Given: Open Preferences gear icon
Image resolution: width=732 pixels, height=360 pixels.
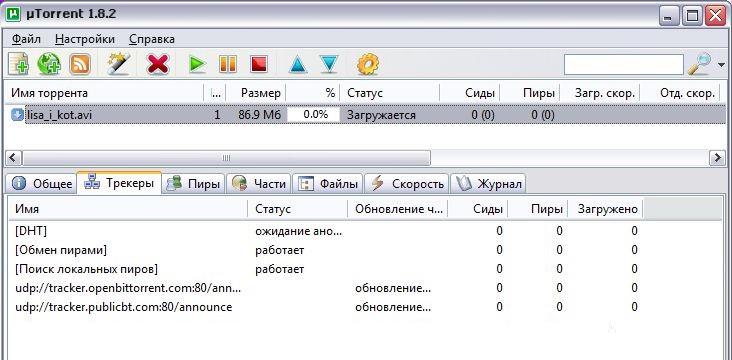Looking at the screenshot, I should [368, 64].
